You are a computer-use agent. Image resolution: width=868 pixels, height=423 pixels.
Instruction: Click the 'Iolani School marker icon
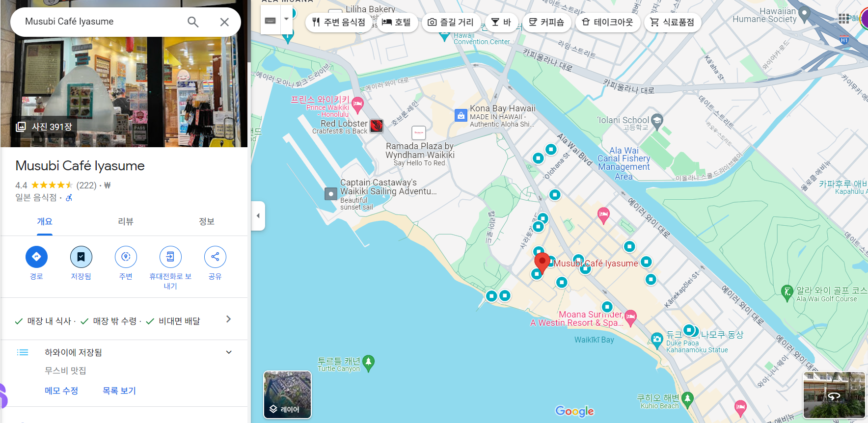[657, 121]
